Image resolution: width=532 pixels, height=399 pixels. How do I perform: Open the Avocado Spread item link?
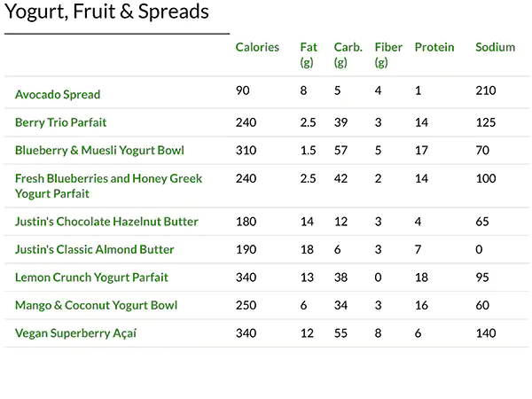pyautogui.click(x=58, y=94)
